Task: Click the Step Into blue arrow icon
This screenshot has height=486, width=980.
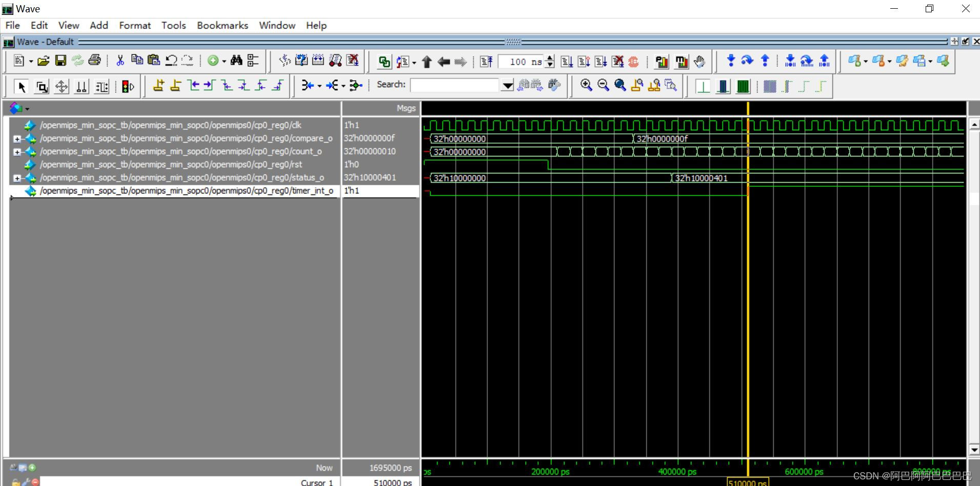Action: 731,61
